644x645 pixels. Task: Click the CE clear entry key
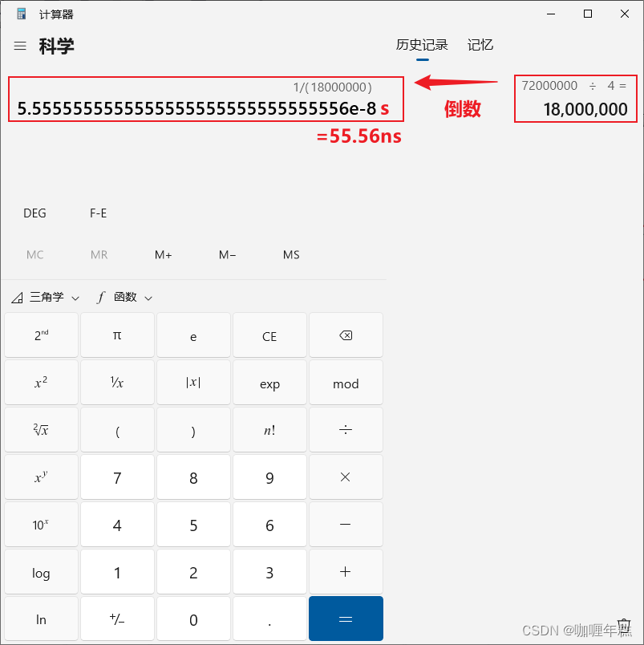point(269,335)
